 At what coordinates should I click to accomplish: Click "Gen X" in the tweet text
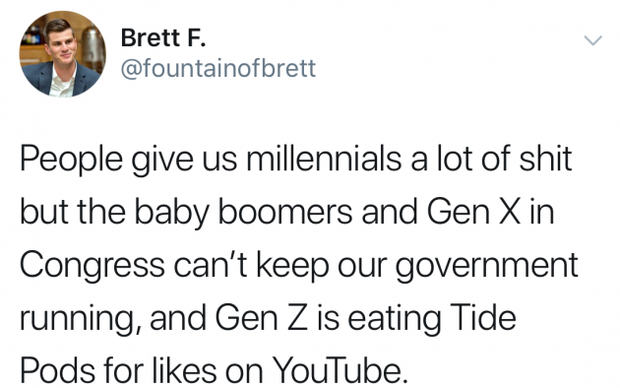point(474,212)
